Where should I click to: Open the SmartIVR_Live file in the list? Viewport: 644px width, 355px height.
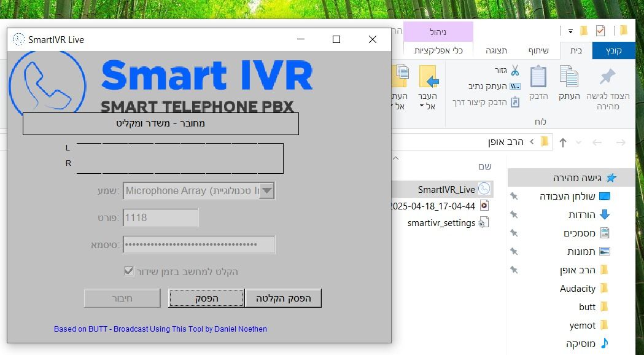[x=446, y=190]
